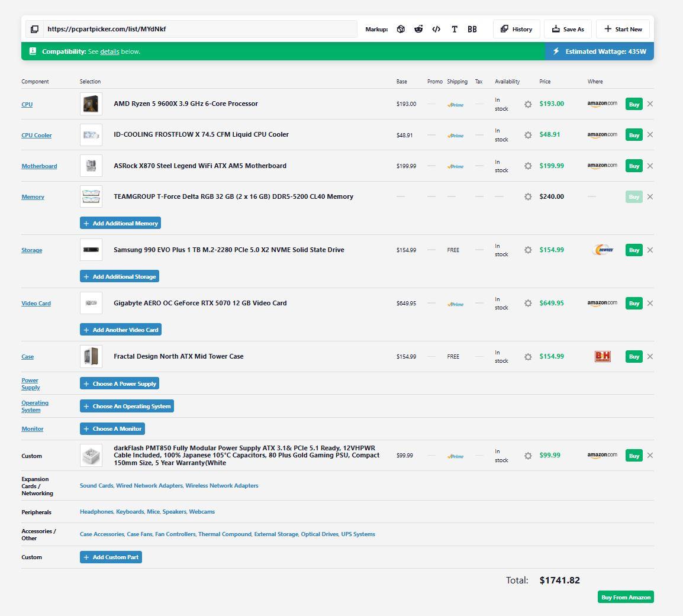683x616 pixels.
Task: Remove Samsung 990 EVO Plus from list
Action: pos(650,250)
